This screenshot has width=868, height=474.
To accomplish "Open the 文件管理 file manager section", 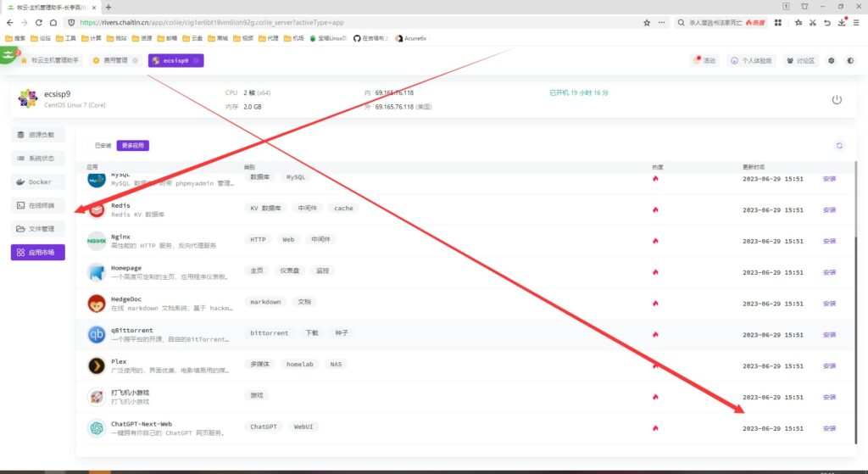I will pos(37,229).
